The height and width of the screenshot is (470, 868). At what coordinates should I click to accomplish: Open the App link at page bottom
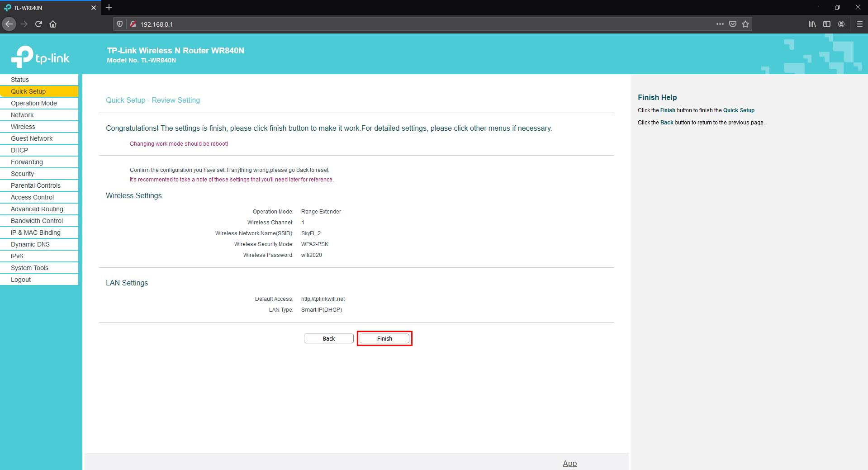[569, 463]
